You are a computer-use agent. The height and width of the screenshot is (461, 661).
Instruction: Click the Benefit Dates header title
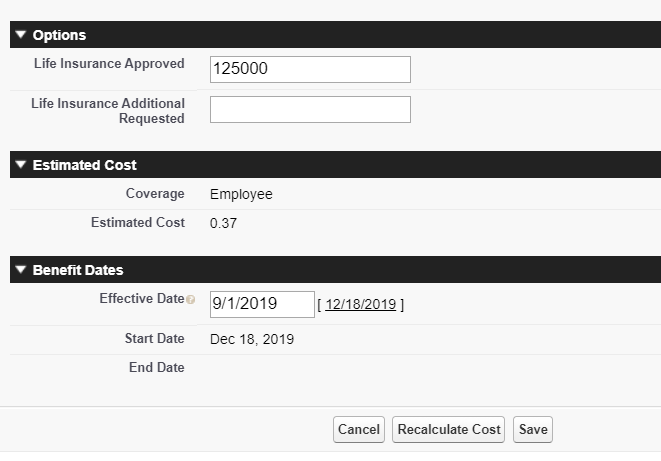78,270
